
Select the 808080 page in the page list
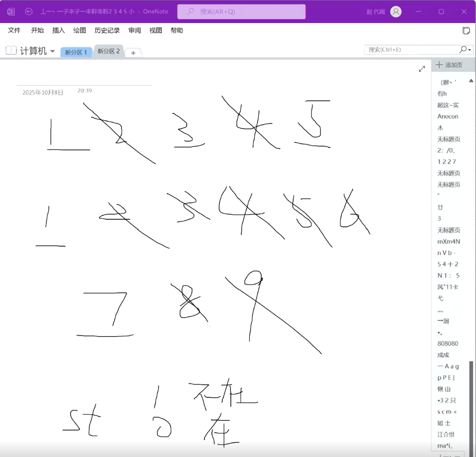447,344
